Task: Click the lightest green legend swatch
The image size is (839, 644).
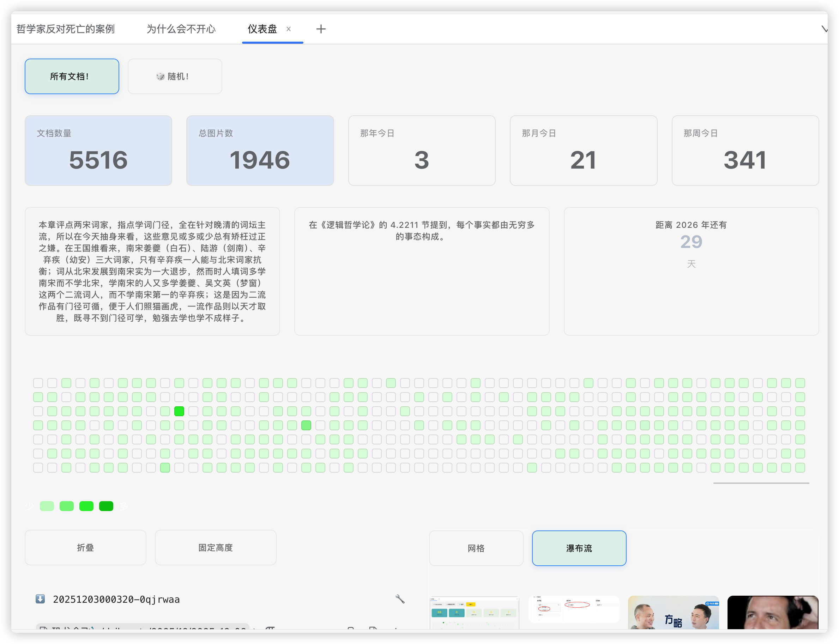Action: [47, 506]
